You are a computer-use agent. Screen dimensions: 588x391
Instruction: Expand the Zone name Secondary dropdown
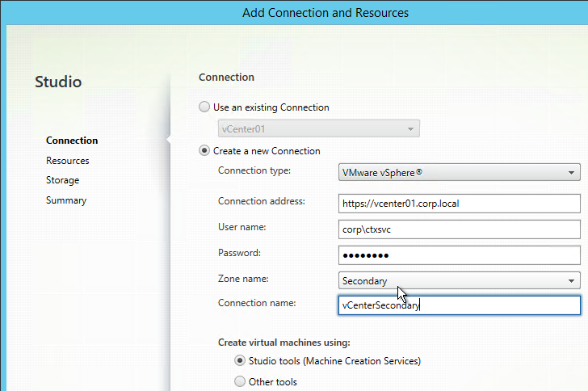click(458, 281)
